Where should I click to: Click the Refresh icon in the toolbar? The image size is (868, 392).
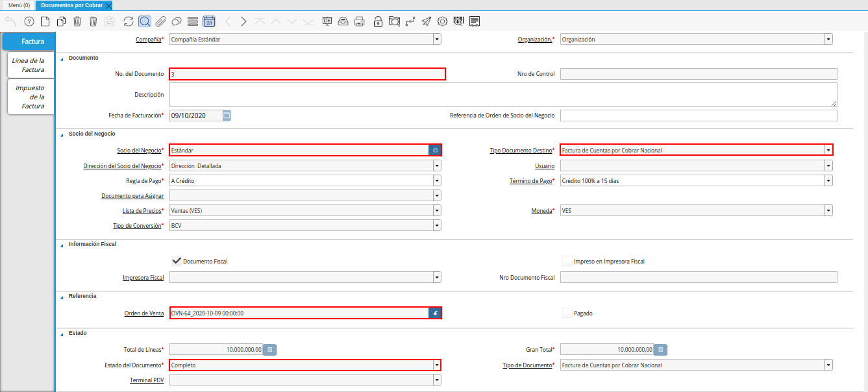coord(129,21)
